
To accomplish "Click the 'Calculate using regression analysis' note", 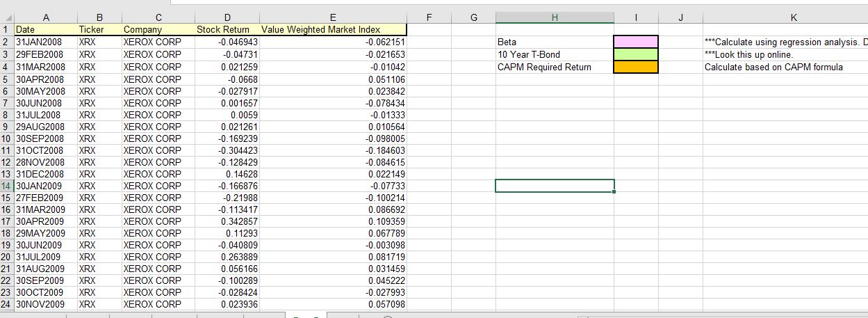I will coord(785,42).
